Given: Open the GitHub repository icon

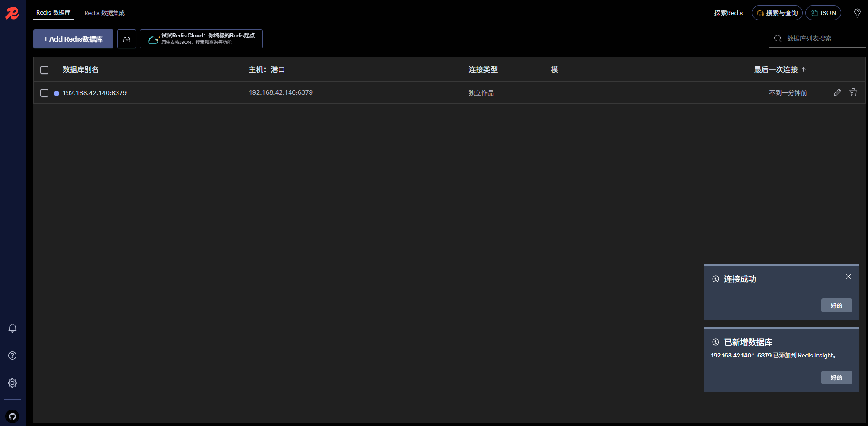Looking at the screenshot, I should click(x=12, y=416).
